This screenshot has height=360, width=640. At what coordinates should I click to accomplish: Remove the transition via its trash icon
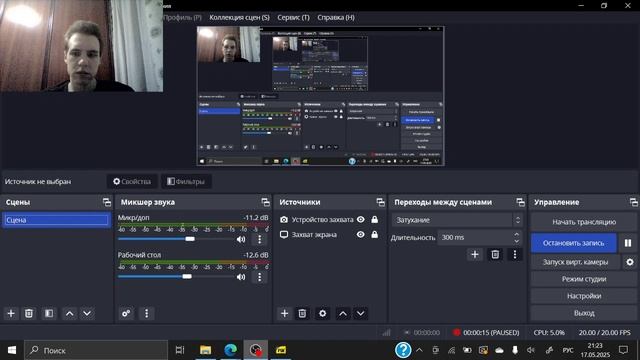coord(495,255)
